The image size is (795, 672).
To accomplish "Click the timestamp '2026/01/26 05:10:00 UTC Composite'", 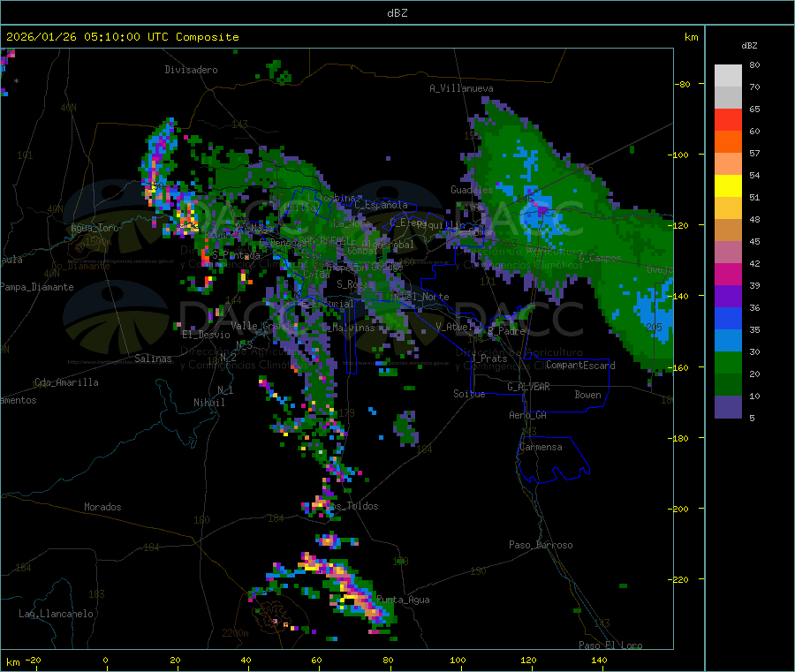I will 122,37.
